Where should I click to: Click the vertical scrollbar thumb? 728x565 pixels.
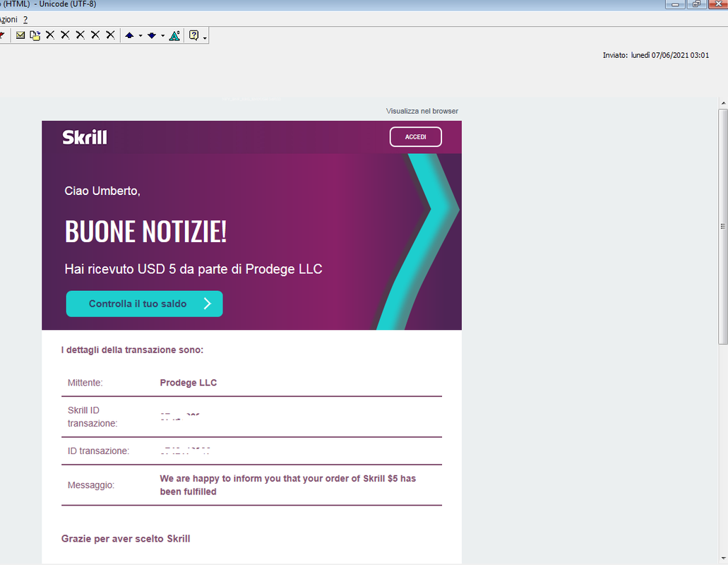(723, 227)
